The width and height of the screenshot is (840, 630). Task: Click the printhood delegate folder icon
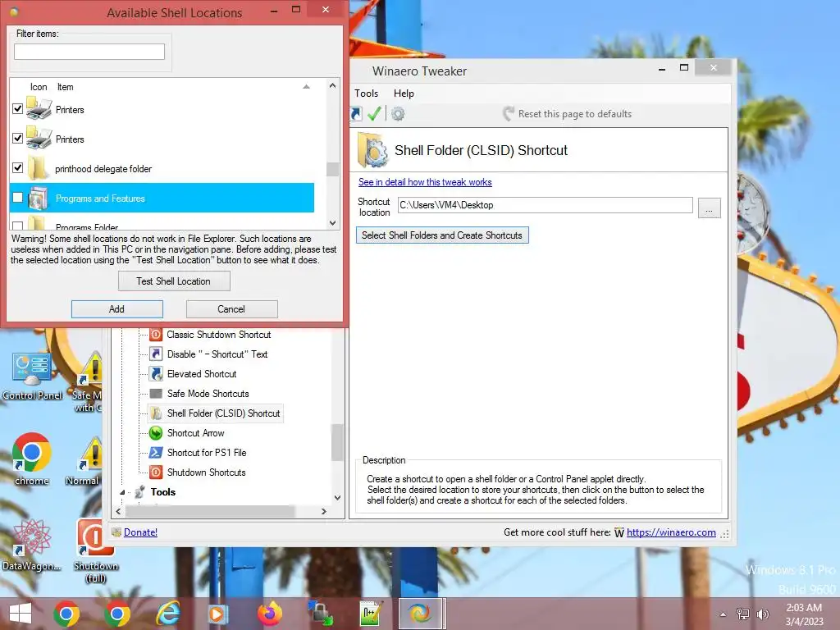point(38,168)
